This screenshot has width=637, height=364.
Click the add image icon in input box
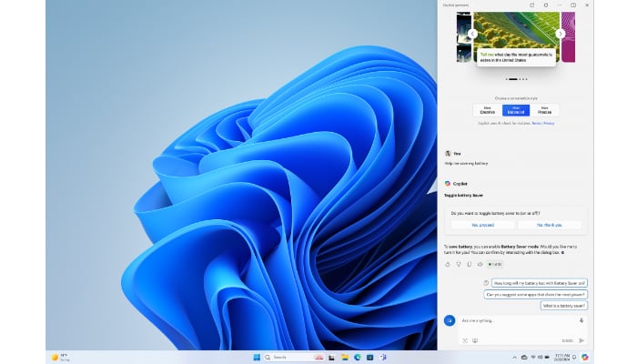[x=465, y=340]
